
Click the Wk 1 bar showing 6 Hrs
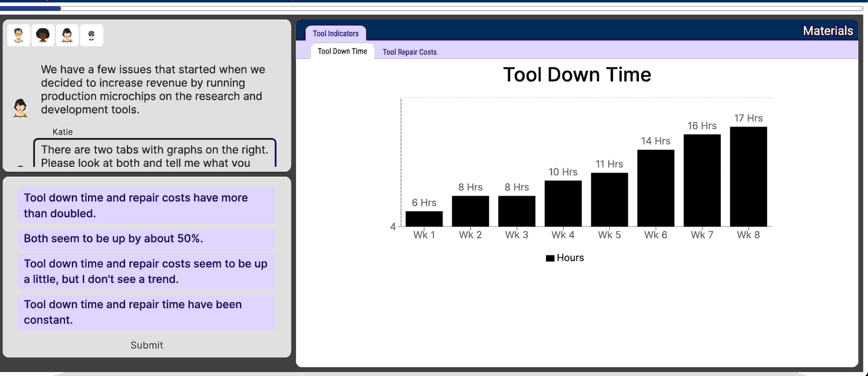(424, 219)
